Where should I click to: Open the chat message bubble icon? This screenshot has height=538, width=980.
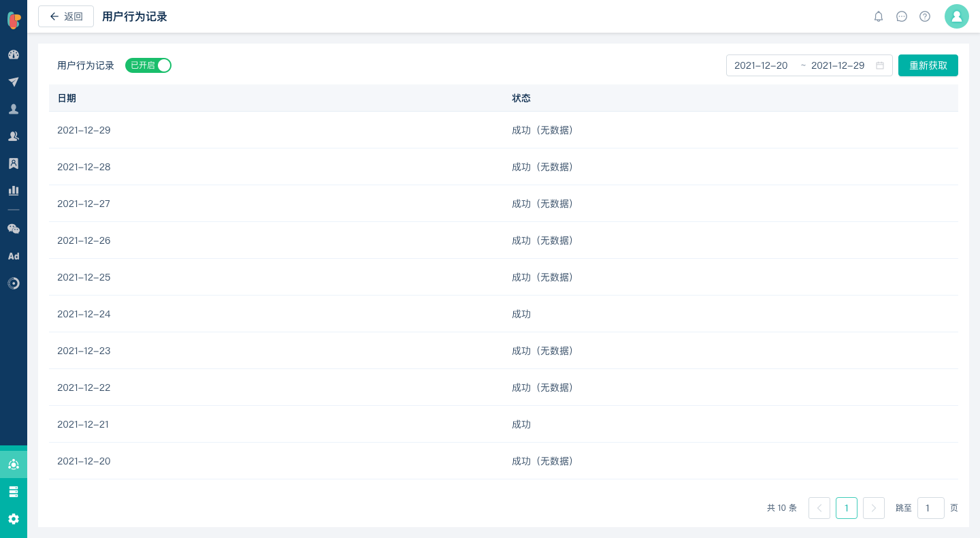tap(902, 16)
